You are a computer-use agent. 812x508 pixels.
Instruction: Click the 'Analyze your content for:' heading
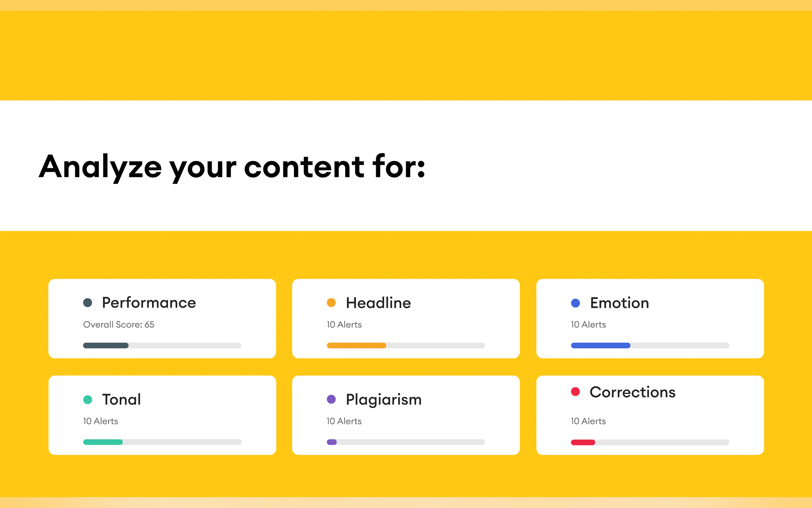232,167
